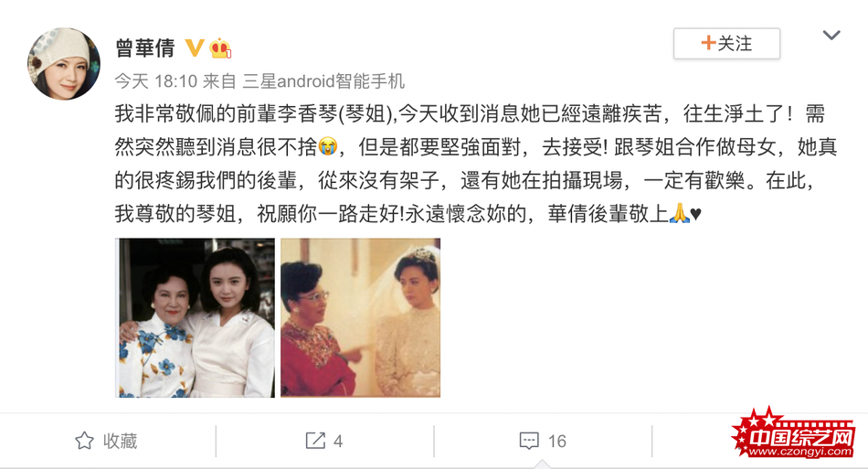
Task: Click the crying emoji in post text
Action: [x=328, y=147]
